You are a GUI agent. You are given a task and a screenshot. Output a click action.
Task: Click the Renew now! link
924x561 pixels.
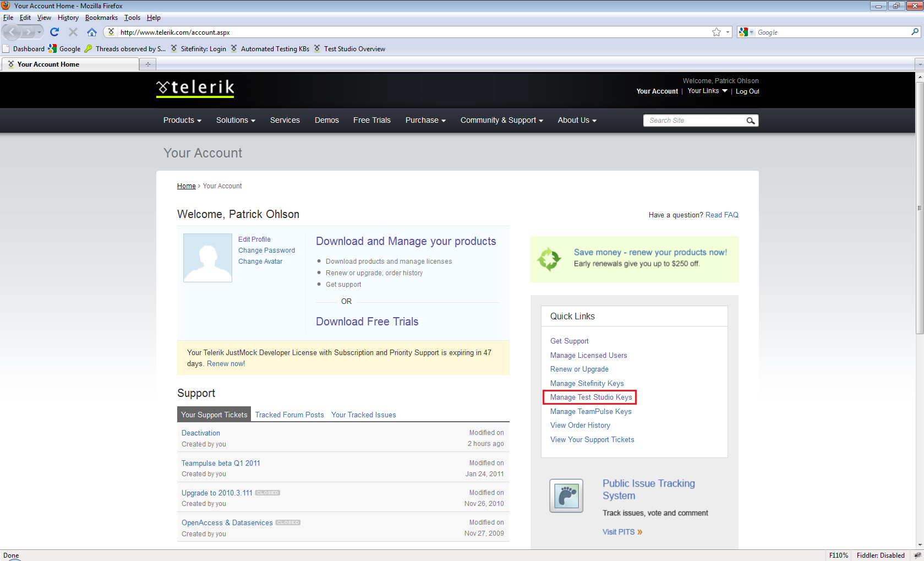coord(226,363)
